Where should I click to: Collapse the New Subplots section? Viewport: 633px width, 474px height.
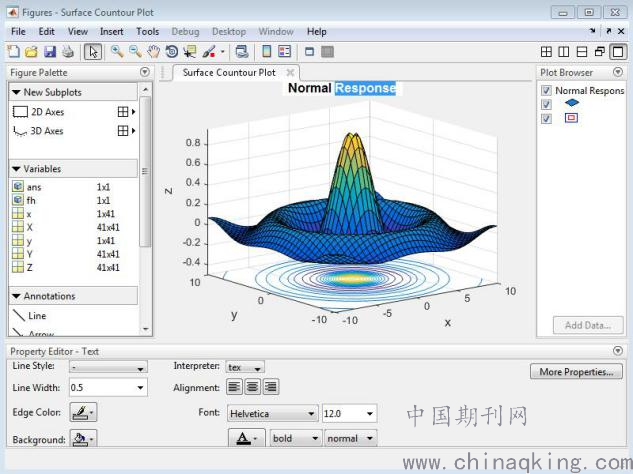(x=16, y=92)
